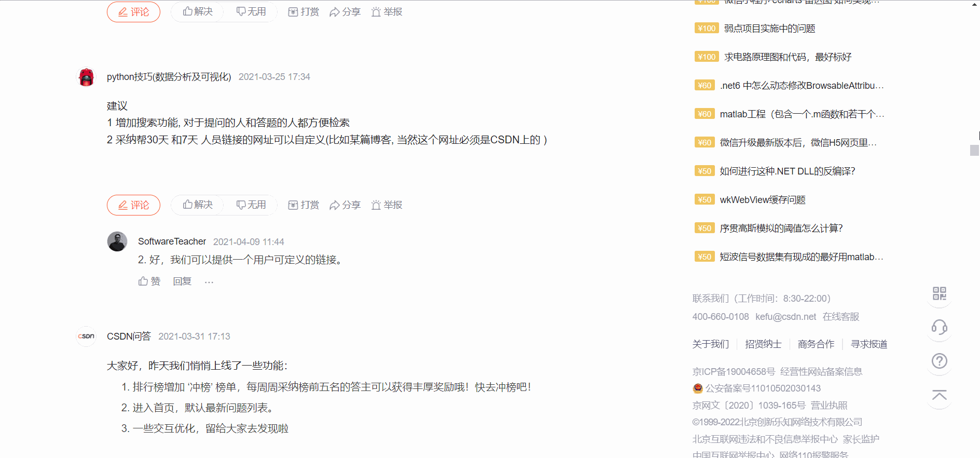Open question 求电路原理图和代码，最好标好

tap(788, 57)
